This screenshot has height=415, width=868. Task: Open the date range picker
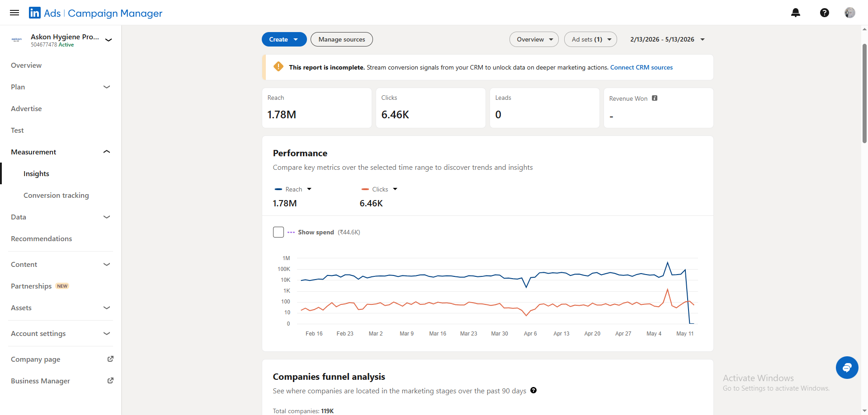tap(667, 39)
